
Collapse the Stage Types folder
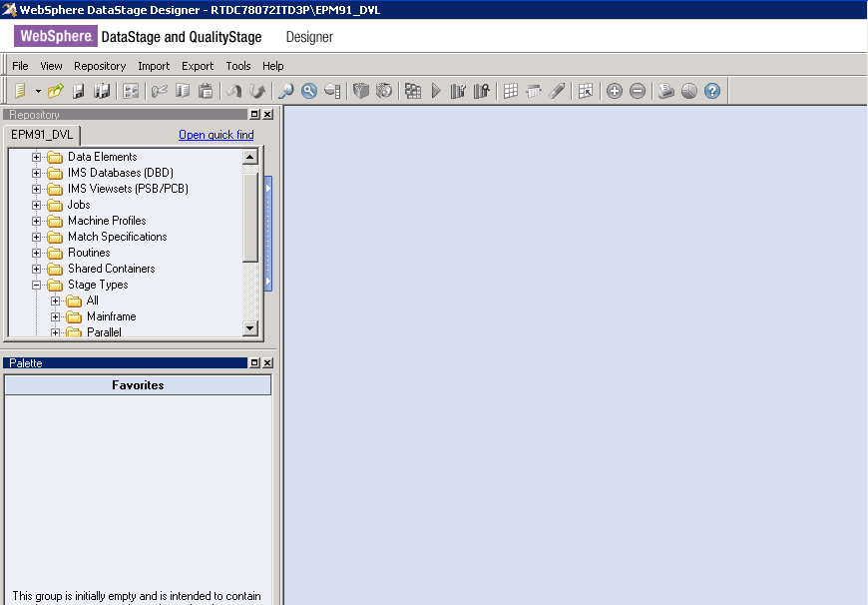pyautogui.click(x=37, y=285)
